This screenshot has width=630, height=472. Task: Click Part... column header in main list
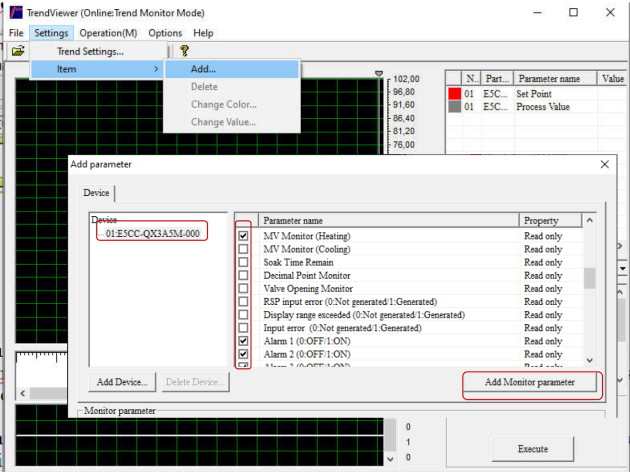tap(497, 79)
